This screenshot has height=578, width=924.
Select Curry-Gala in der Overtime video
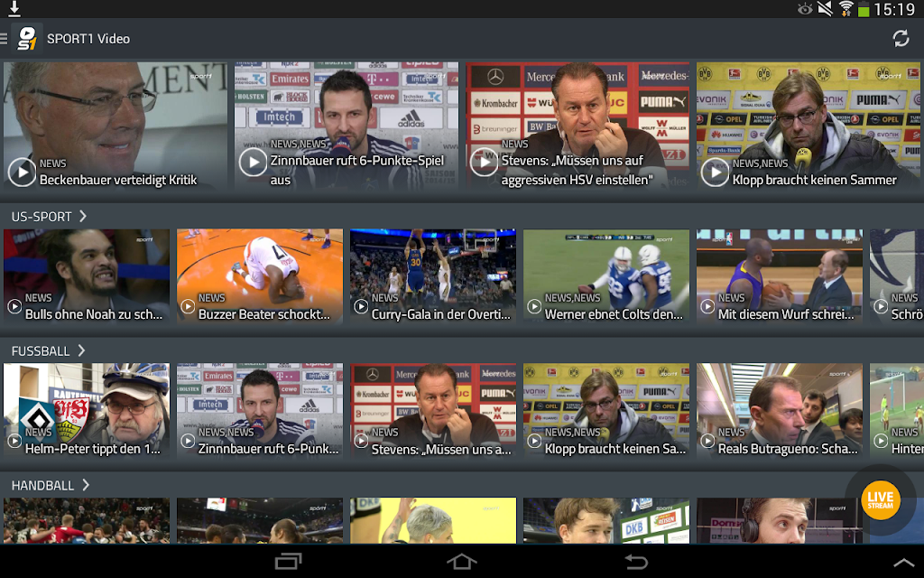click(433, 276)
